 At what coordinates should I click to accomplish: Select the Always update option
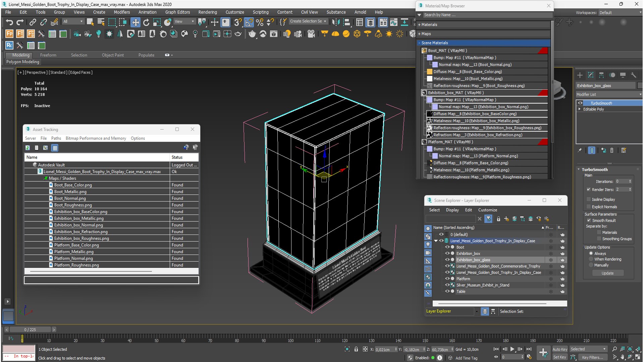click(591, 253)
